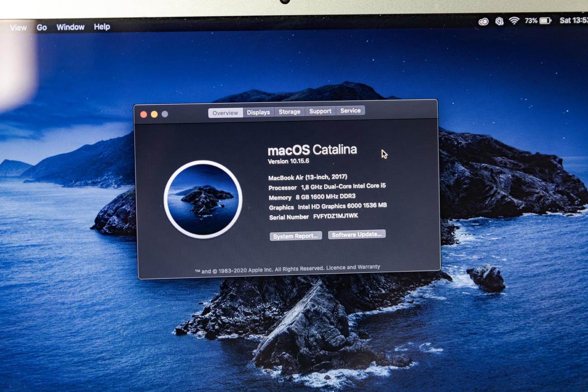588x392 pixels.
Task: Open the Storage tab
Action: click(289, 112)
